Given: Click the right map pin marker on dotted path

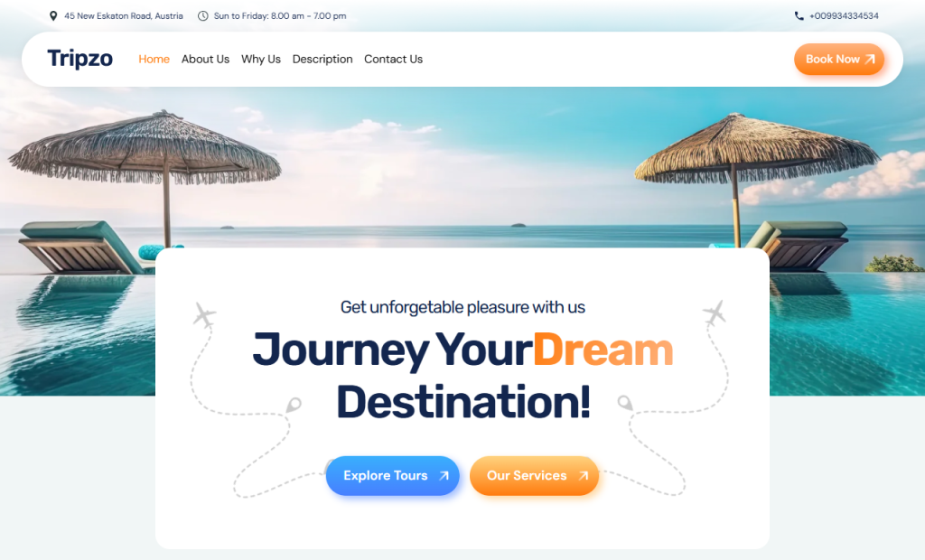Looking at the screenshot, I should coord(625,403).
